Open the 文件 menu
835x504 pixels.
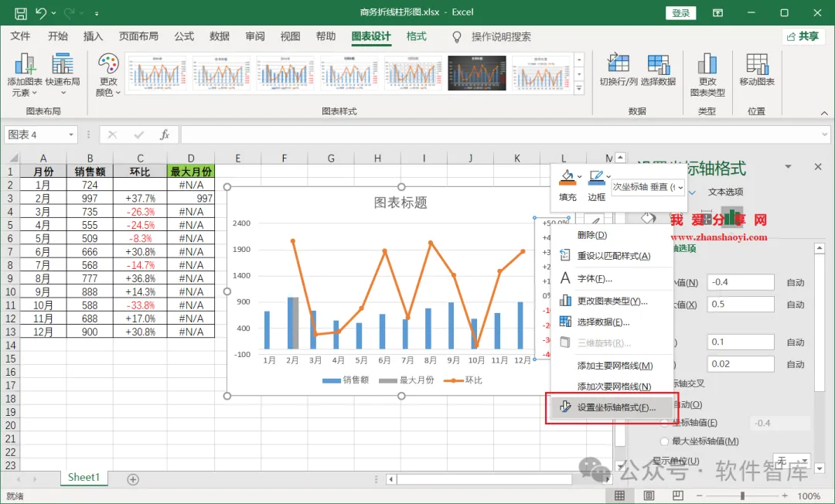(x=20, y=36)
